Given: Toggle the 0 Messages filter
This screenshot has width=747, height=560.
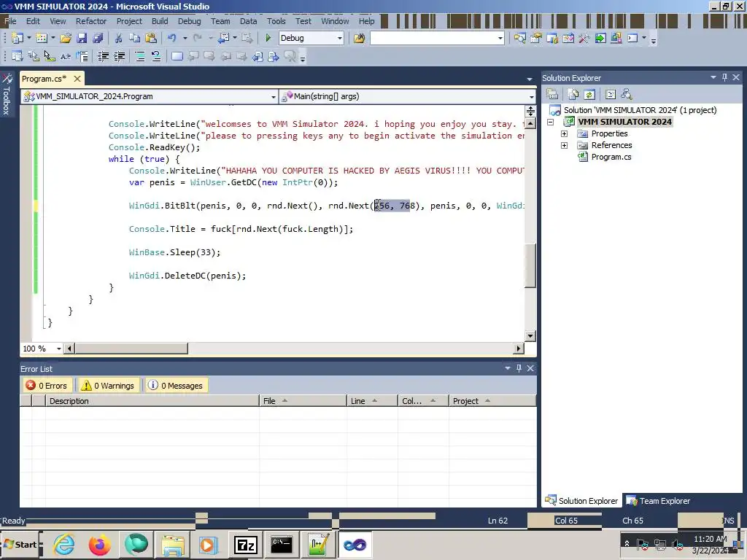Looking at the screenshot, I should (175, 386).
